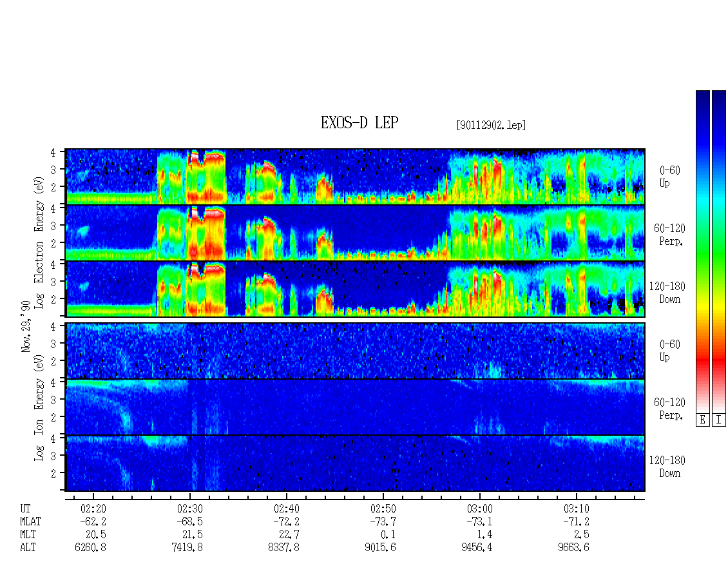Screen dimensions: 728x564
Task: Click the boxed E label under the color bar
Action: (702, 420)
